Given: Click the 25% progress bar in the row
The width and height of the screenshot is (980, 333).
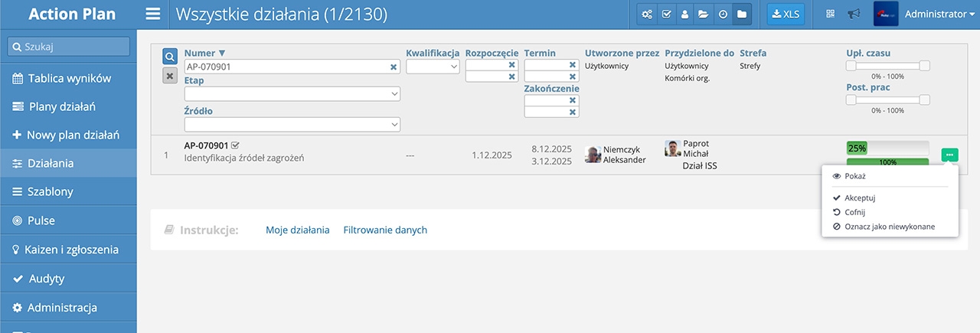Looking at the screenshot, I should coord(887,148).
